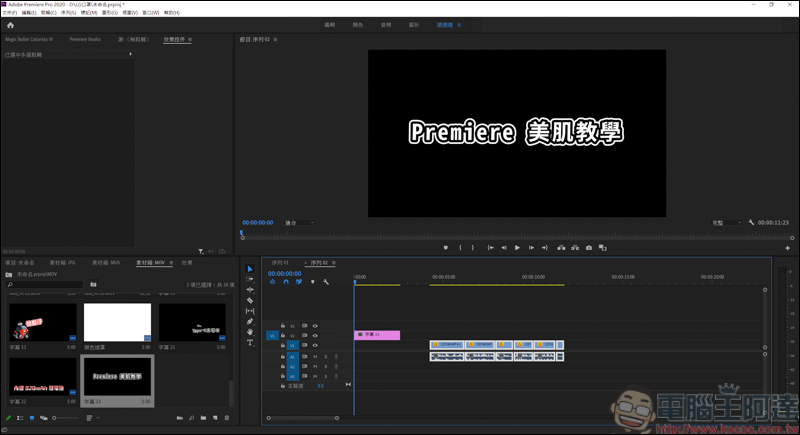Mute audio track A1
The image size is (800, 435).
pyautogui.click(x=315, y=356)
